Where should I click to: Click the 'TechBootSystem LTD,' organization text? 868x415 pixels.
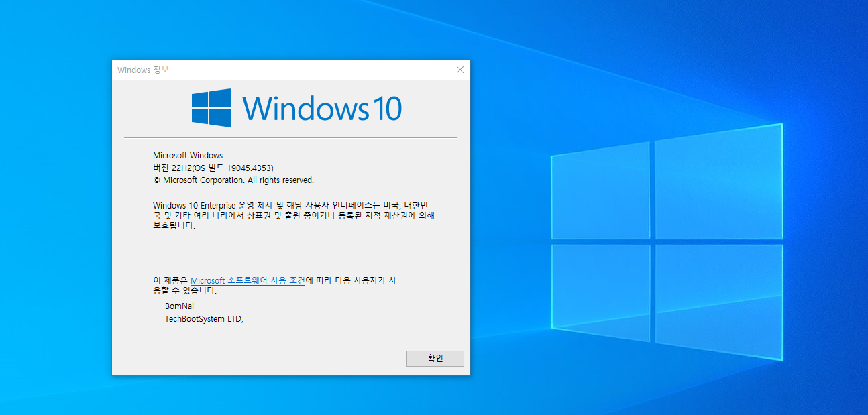pos(205,319)
